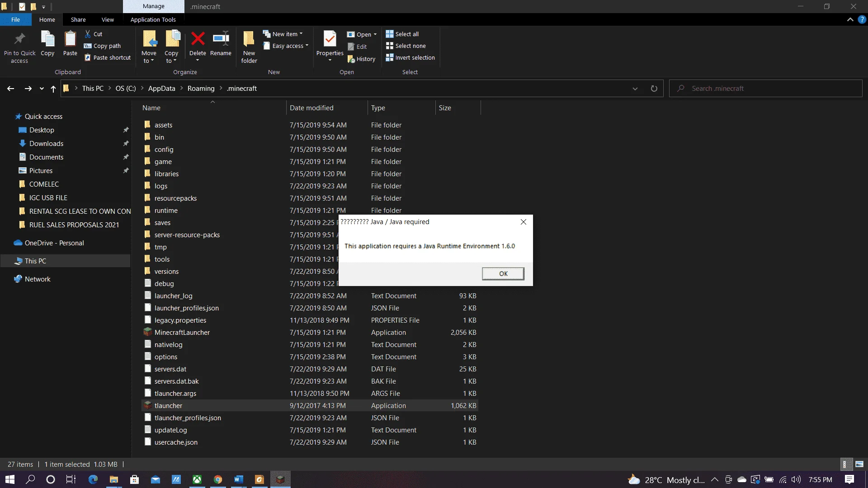Viewport: 868px width, 488px height.
Task: Select OneDrive - Personal in sidebar
Action: 54,243
